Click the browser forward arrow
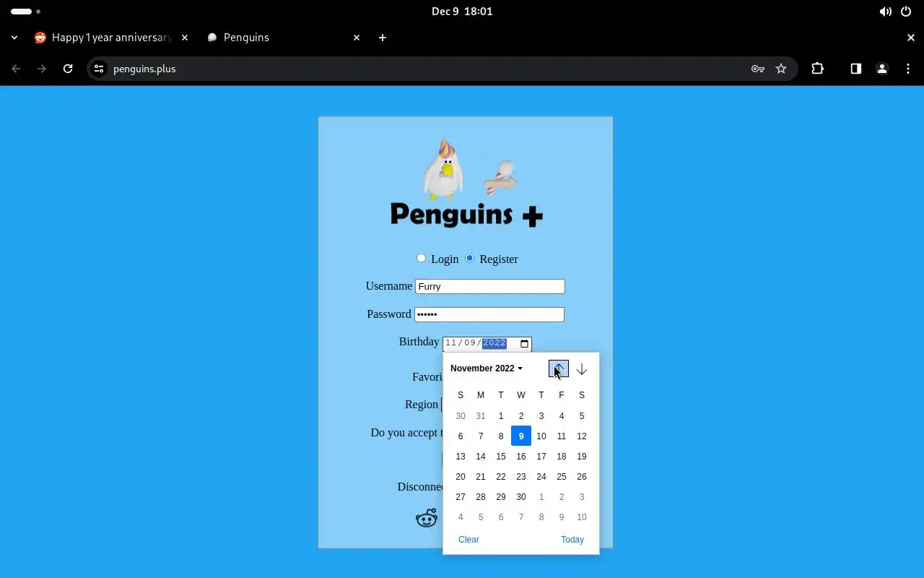The image size is (924, 578). click(x=42, y=69)
